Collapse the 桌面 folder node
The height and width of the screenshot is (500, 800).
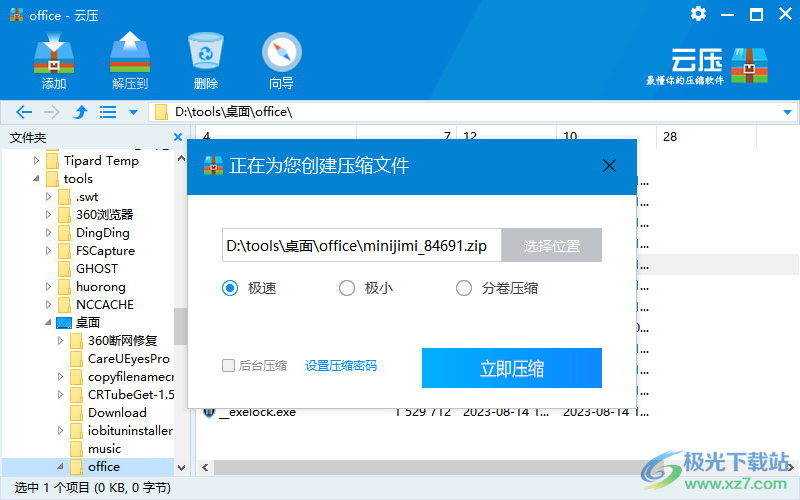pyautogui.click(x=48, y=322)
